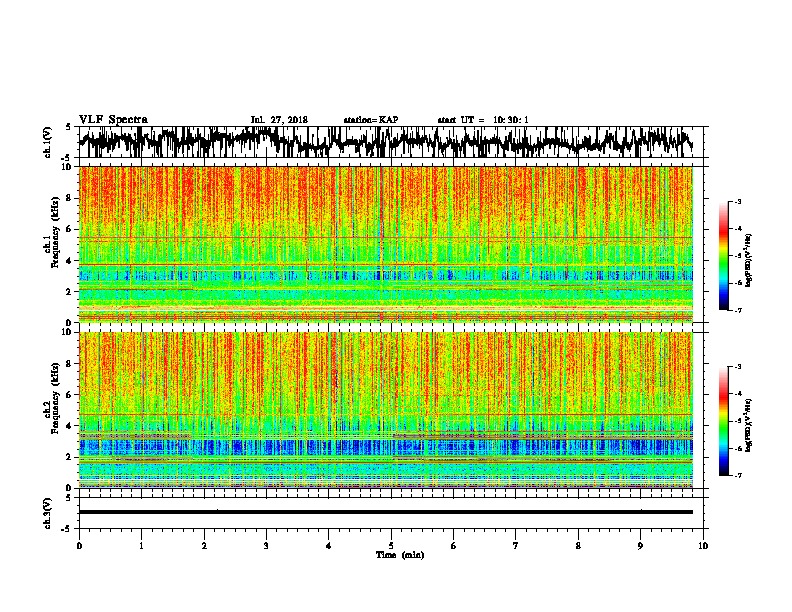Click the "9" minute tick label
The image size is (792, 612).
point(640,546)
